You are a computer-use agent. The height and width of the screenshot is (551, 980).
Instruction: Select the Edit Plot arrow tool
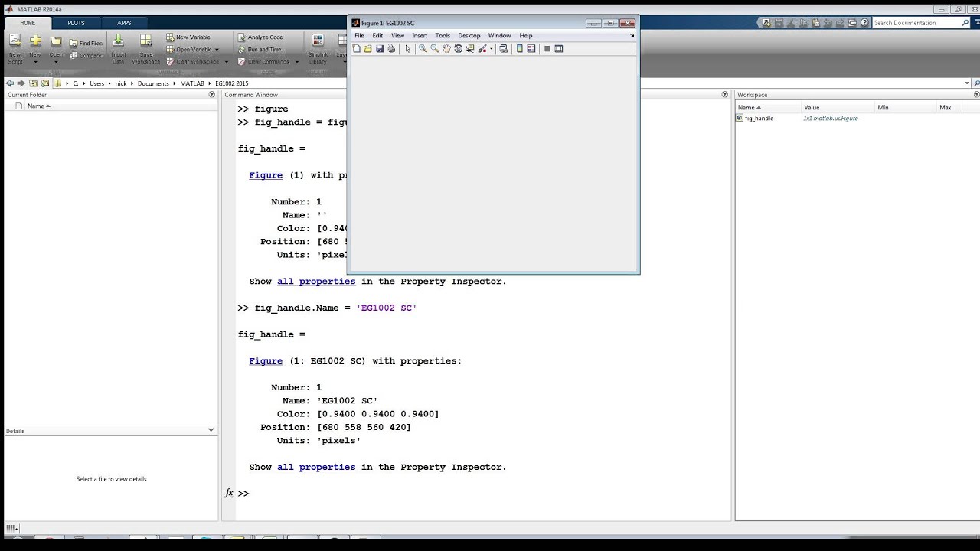(408, 49)
